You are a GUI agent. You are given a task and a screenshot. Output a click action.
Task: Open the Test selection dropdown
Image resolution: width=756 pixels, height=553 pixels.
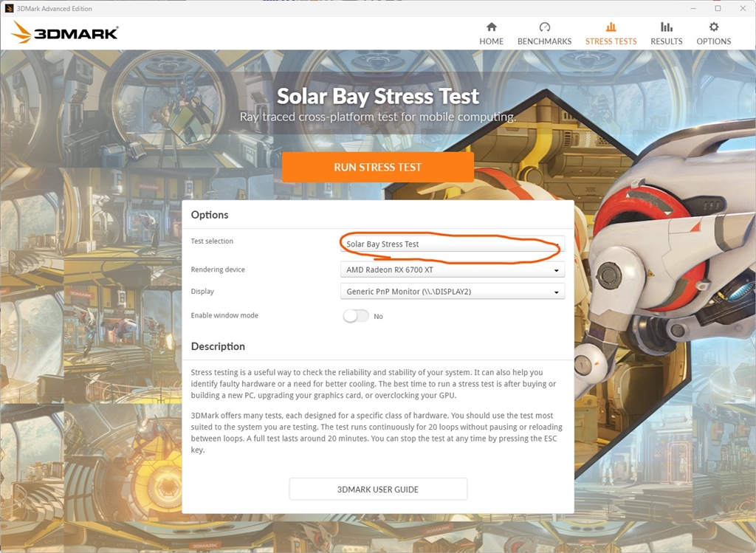[x=452, y=244]
